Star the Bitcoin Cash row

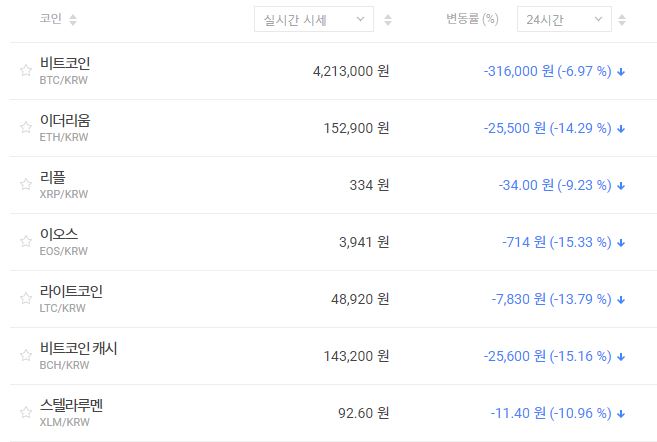[26, 356]
